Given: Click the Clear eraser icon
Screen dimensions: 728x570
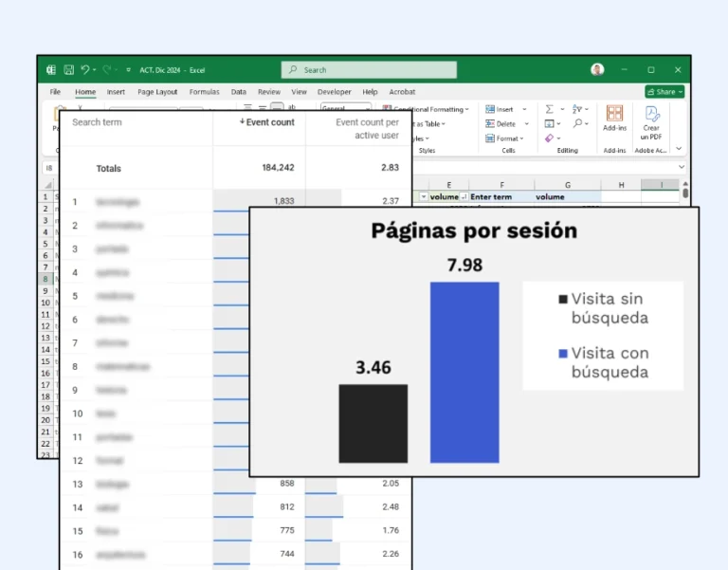Looking at the screenshot, I should [550, 138].
